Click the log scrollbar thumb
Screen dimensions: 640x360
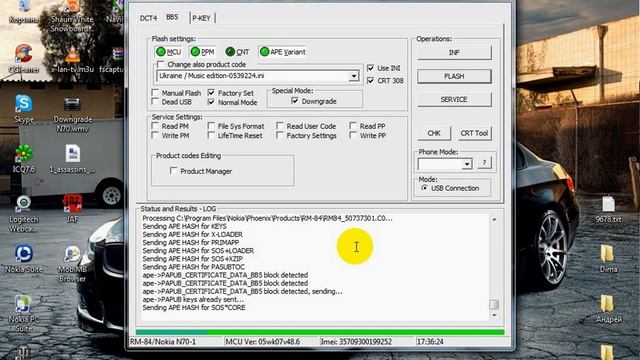tap(494, 304)
